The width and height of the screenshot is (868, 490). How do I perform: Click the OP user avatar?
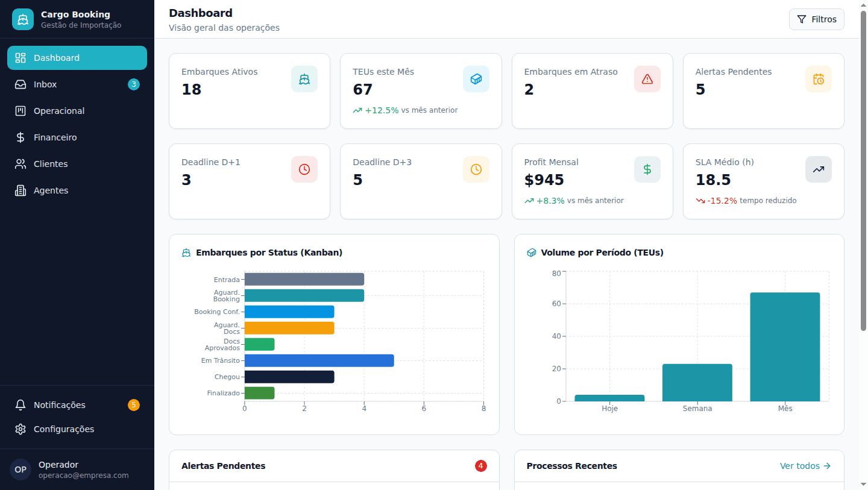pyautogui.click(x=20, y=470)
